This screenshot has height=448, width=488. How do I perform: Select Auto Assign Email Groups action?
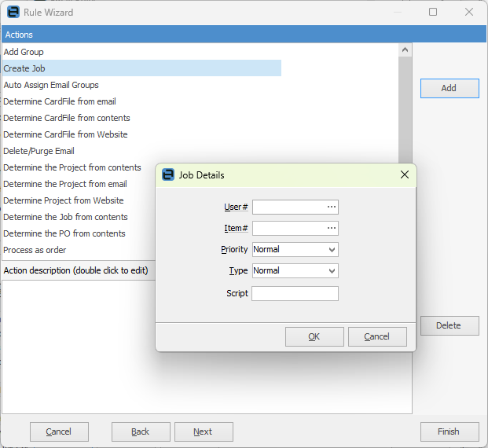coord(51,85)
